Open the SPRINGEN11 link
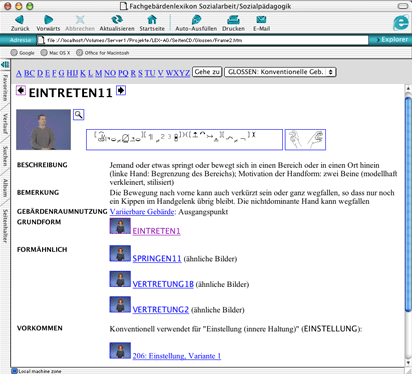The width and height of the screenshot is (412, 374). click(x=157, y=258)
